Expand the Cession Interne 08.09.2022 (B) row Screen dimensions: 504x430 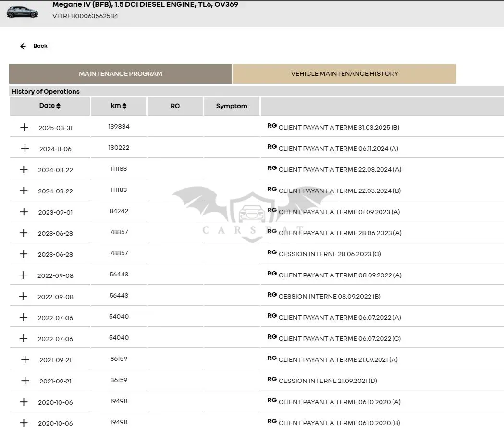coord(23,296)
